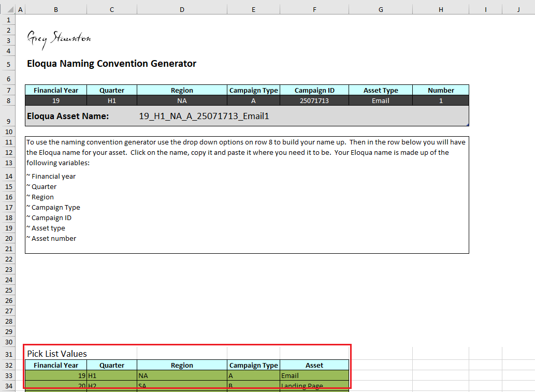The width and height of the screenshot is (535, 392).
Task: Select column E header
Action: coord(253,9)
